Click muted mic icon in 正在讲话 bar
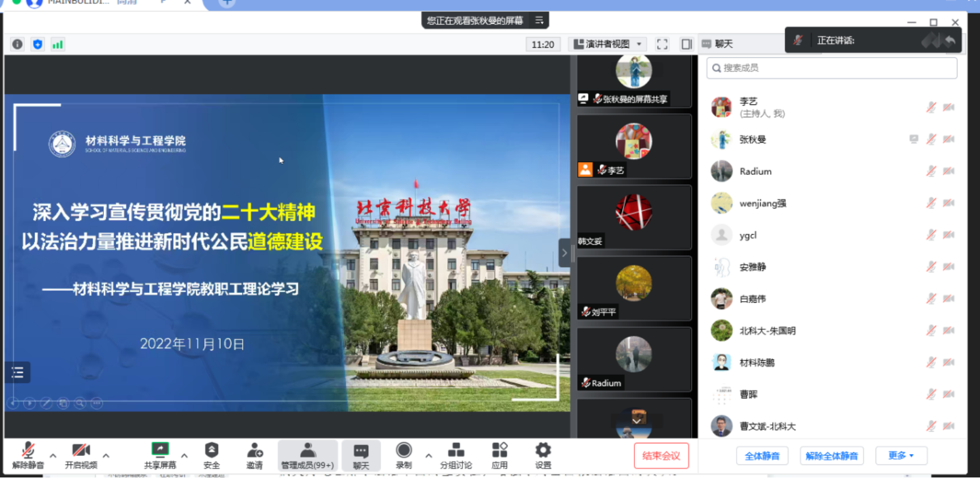Viewport: 980px width, 478px height. click(x=798, y=40)
